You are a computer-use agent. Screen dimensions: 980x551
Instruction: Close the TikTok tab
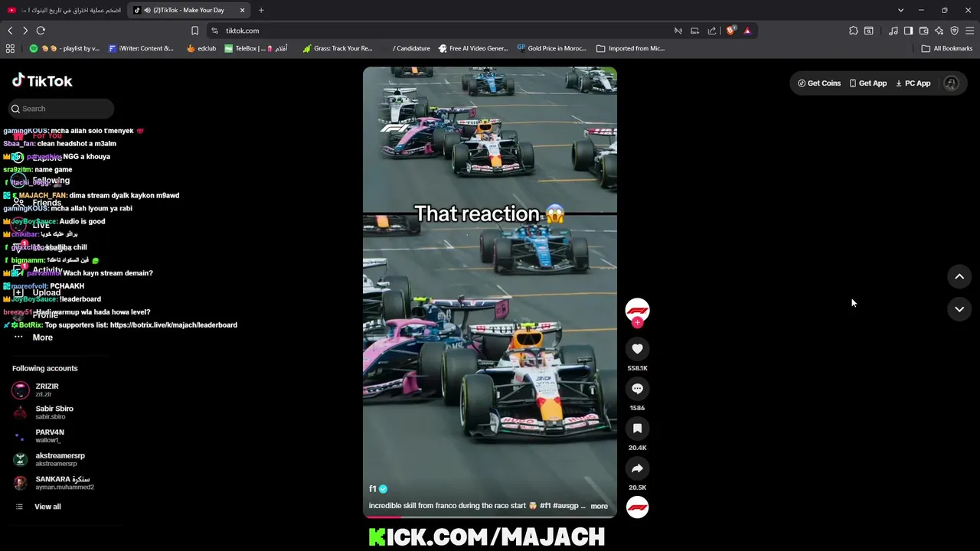click(x=242, y=10)
